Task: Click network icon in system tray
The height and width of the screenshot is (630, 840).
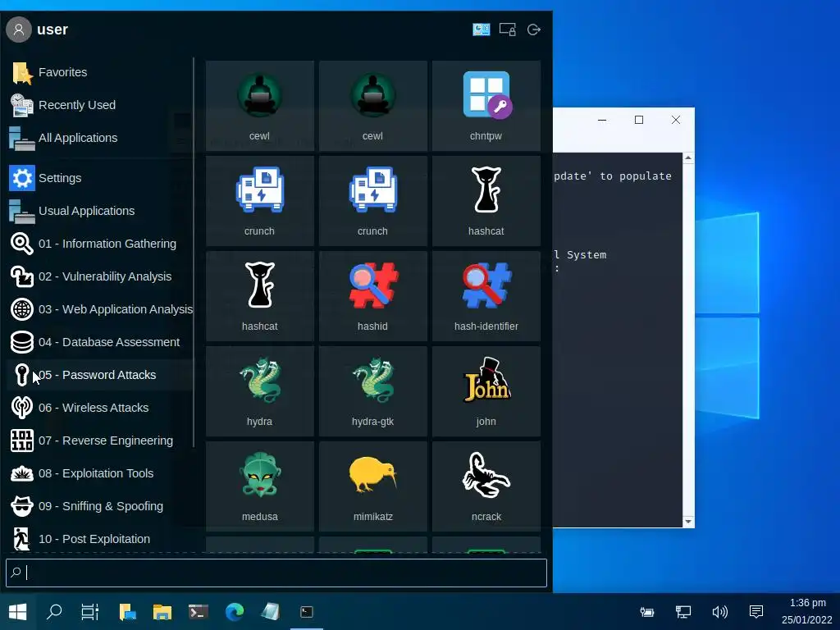Action: click(683, 612)
